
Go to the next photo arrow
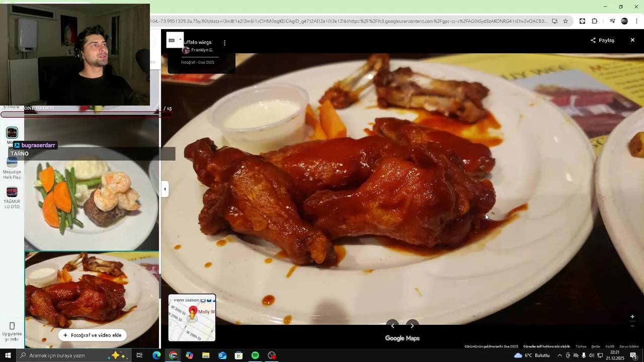point(412,325)
